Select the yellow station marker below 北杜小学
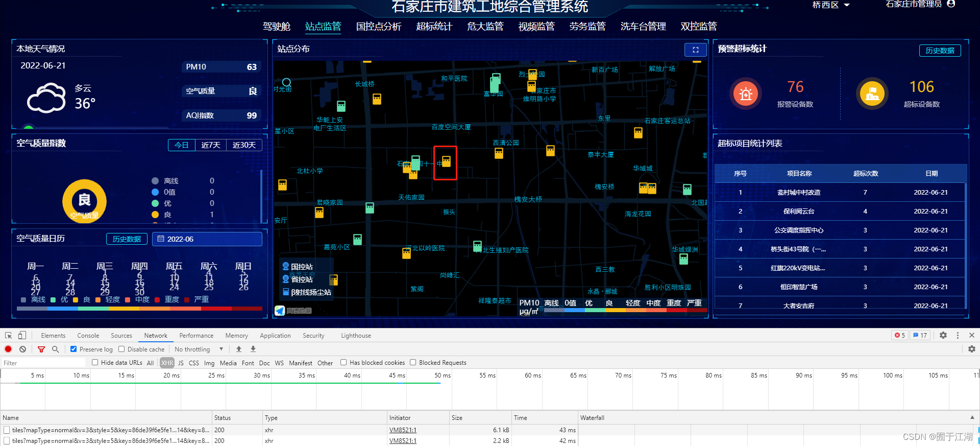980x446 pixels. coord(282,184)
